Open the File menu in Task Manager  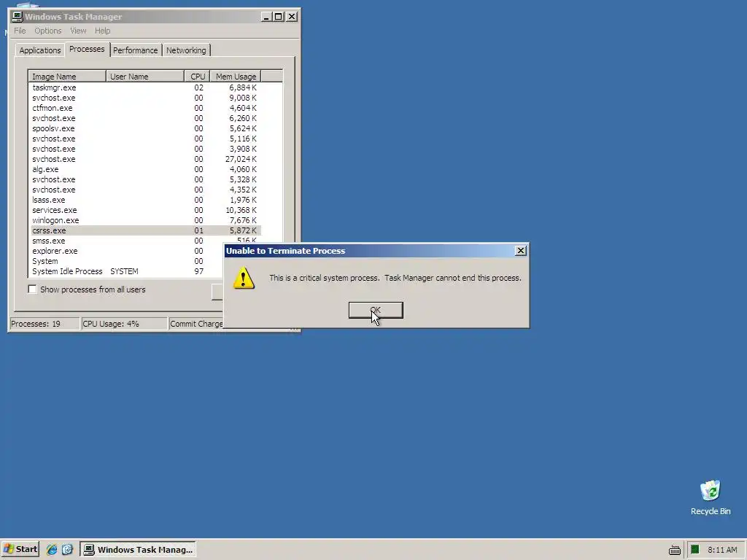point(20,31)
